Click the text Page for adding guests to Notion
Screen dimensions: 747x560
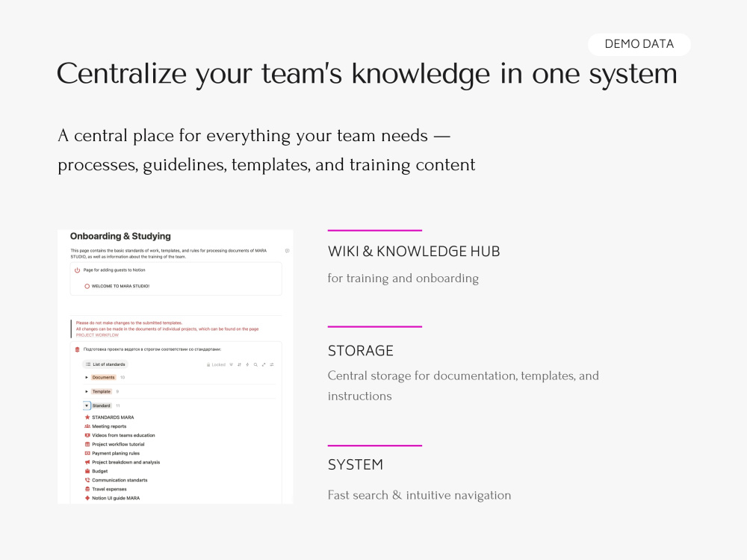point(114,270)
